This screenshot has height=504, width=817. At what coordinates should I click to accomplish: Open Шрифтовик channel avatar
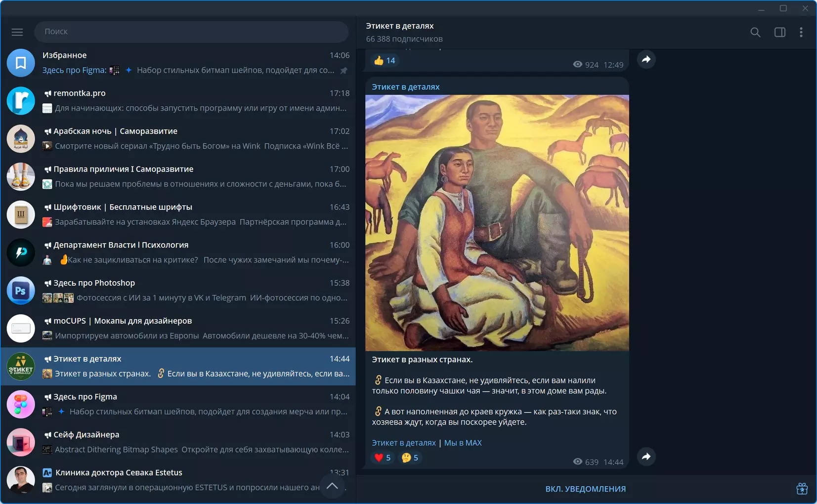(21, 214)
